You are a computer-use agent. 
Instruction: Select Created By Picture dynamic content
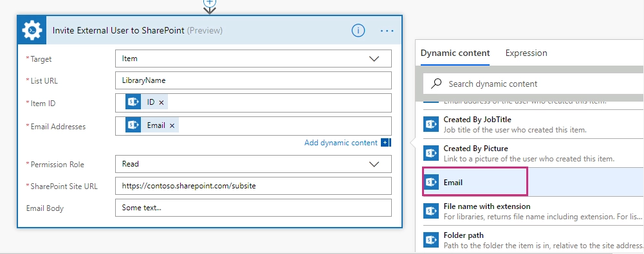pyautogui.click(x=533, y=153)
